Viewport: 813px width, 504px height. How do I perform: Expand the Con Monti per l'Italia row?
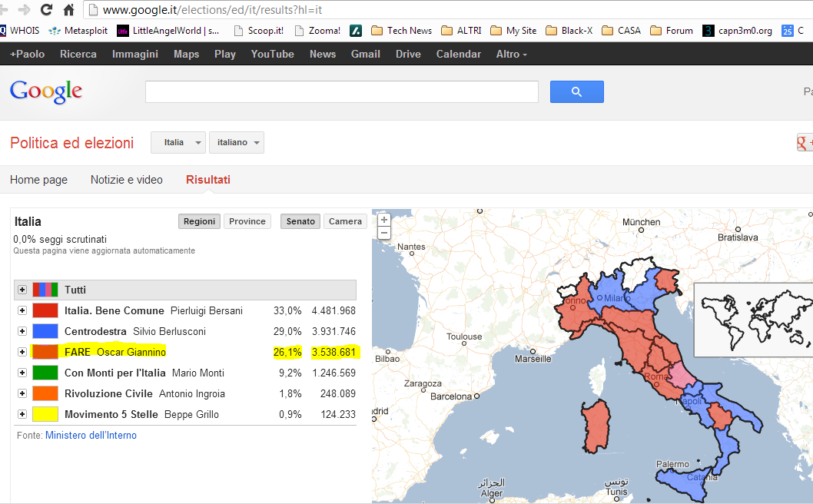[22, 373]
